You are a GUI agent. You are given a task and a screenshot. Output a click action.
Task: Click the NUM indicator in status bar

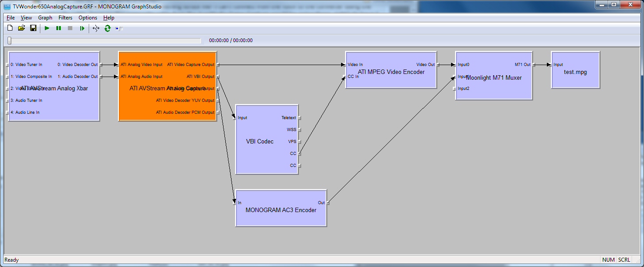[x=608, y=260]
